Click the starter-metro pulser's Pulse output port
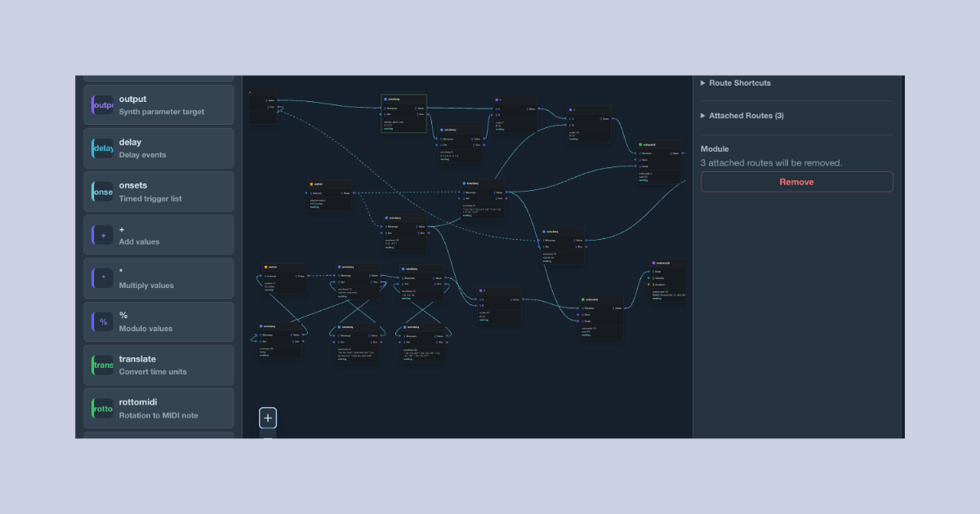The height and width of the screenshot is (514, 980). tap(354, 193)
